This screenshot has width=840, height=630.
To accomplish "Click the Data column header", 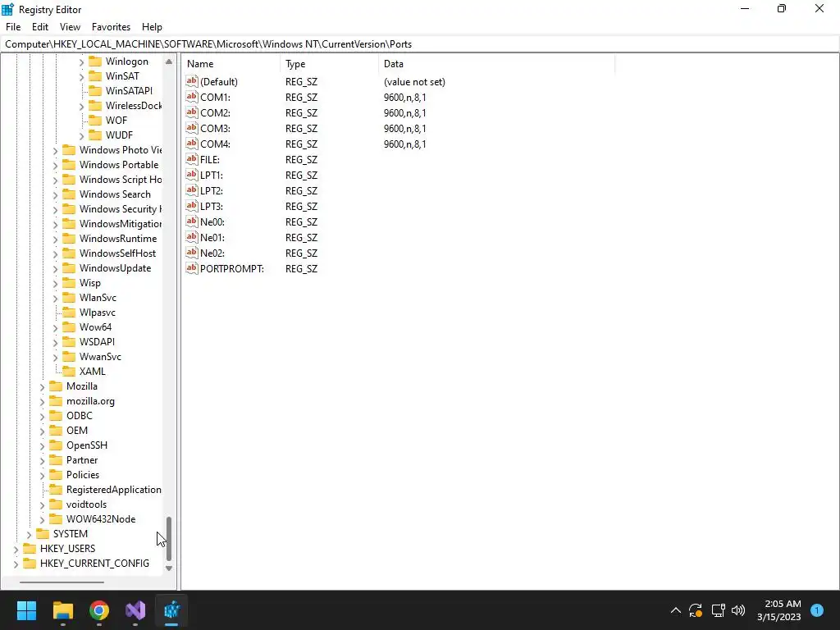I will [x=496, y=64].
